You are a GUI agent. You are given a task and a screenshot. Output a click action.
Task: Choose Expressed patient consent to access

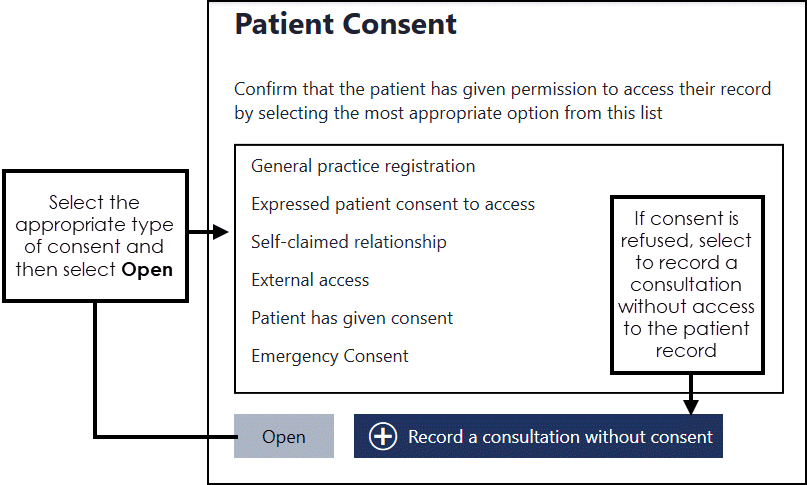[393, 204]
